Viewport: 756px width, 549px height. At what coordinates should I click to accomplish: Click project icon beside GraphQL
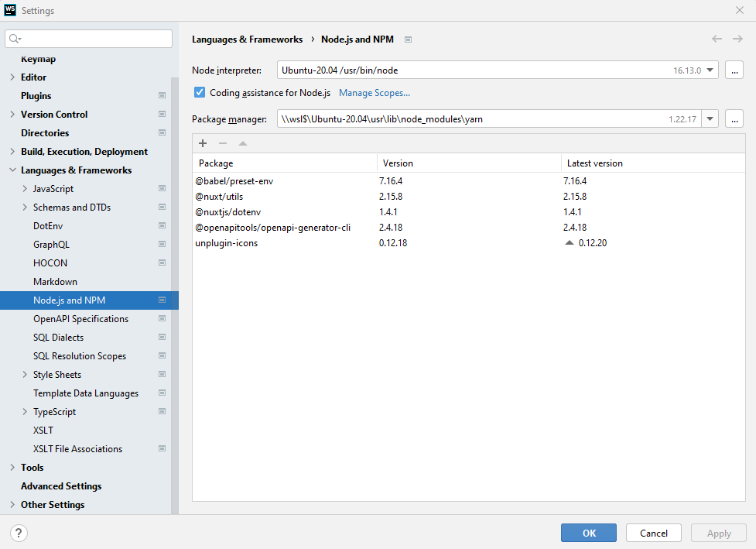click(x=162, y=244)
